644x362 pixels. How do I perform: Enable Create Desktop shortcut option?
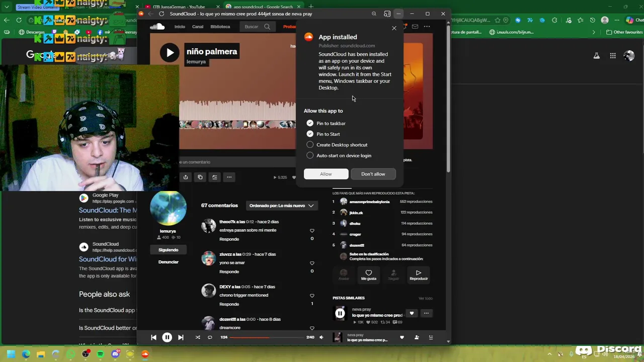pos(310,145)
